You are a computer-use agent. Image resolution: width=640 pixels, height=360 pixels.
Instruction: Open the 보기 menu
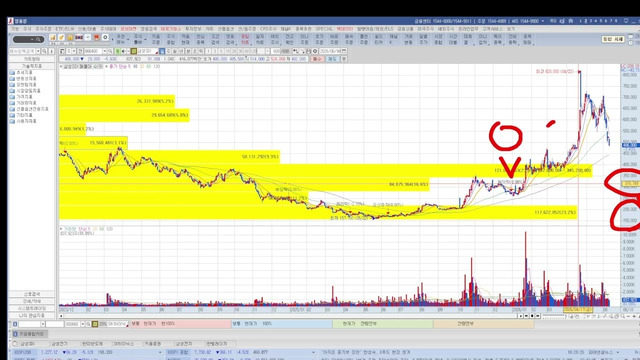(511, 29)
